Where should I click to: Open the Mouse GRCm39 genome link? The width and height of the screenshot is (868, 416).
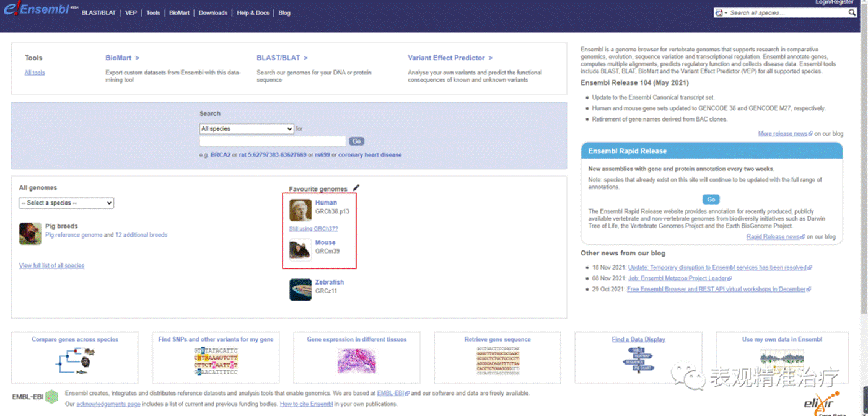coord(325,242)
